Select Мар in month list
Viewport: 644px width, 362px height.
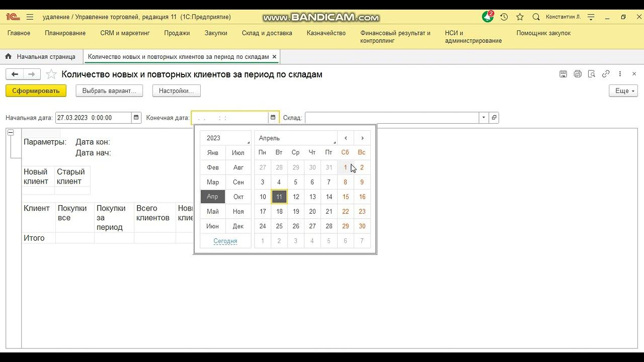point(213,183)
